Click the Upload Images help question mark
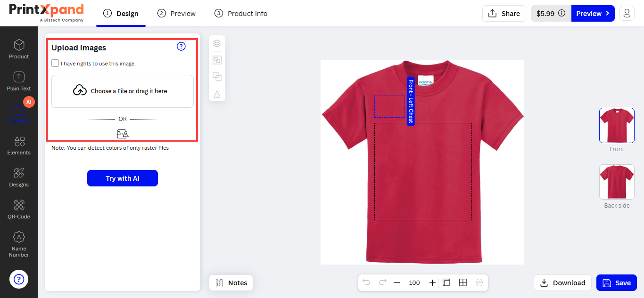 (x=181, y=46)
